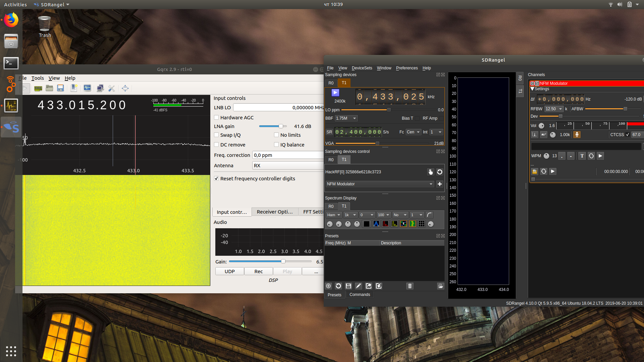This screenshot has width=644, height=362.
Task: Play the CW keyer with the play icon
Action: (600, 156)
